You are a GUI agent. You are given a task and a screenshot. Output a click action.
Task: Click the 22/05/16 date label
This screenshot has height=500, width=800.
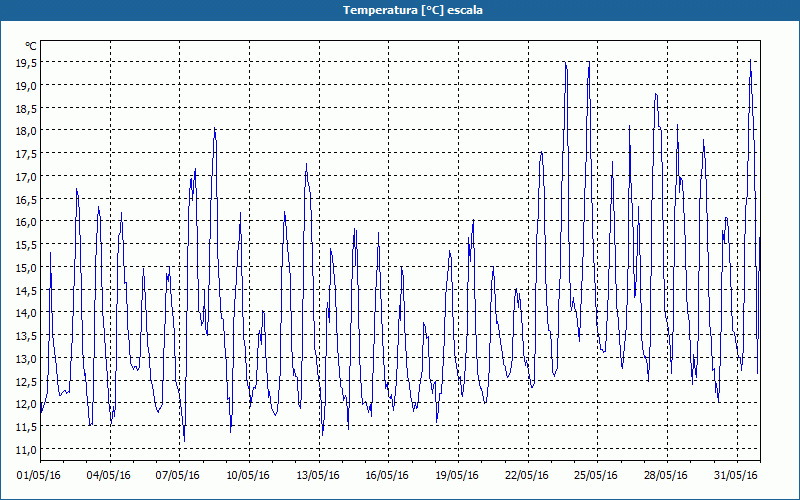527,475
